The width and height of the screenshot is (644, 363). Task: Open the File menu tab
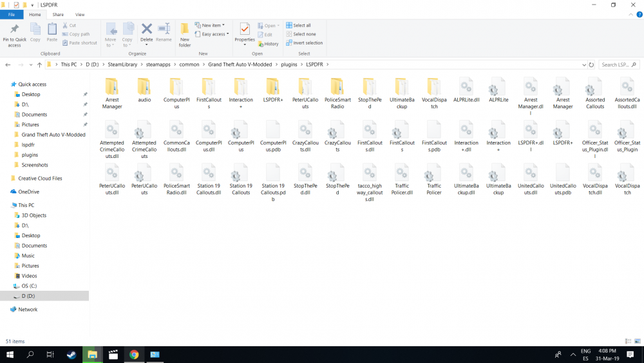pyautogui.click(x=12, y=14)
